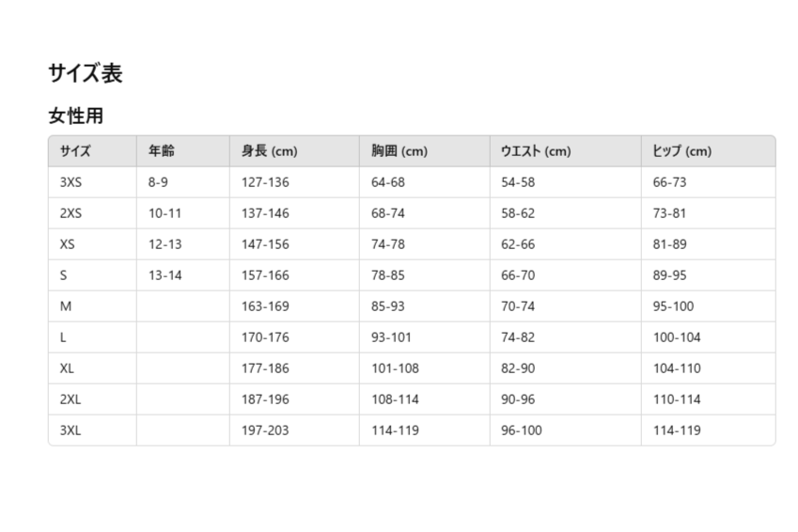Select waist value 82-90
The image size is (798, 532).
pos(518,368)
